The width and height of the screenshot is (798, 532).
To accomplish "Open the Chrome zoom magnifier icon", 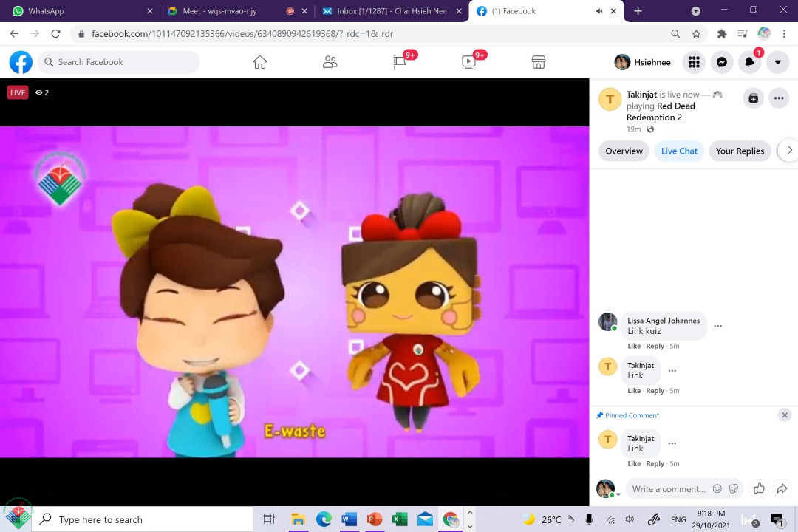I will coord(675,33).
